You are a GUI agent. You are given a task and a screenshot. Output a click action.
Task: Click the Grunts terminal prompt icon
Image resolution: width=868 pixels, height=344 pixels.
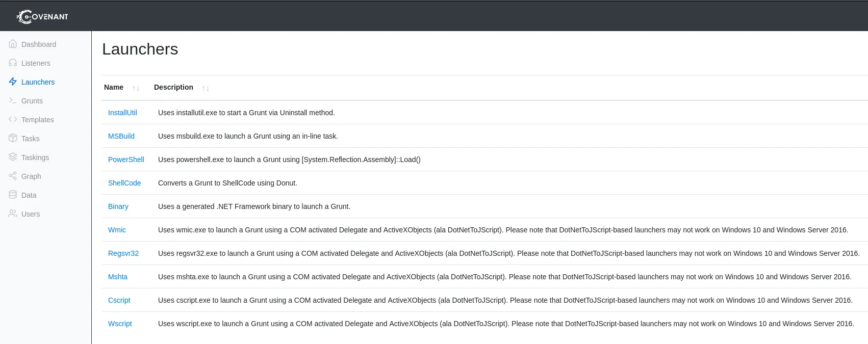[x=13, y=101]
